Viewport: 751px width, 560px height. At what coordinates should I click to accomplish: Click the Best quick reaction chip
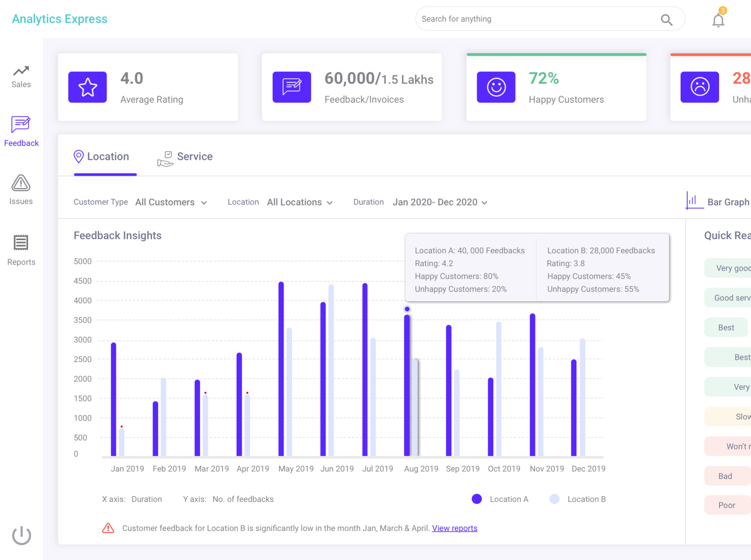point(726,327)
